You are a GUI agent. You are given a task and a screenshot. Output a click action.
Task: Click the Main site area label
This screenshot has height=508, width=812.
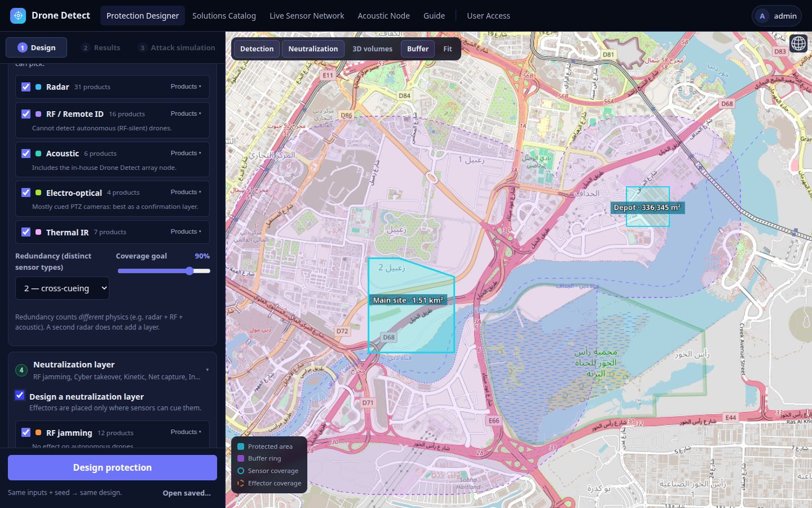pyautogui.click(x=408, y=300)
